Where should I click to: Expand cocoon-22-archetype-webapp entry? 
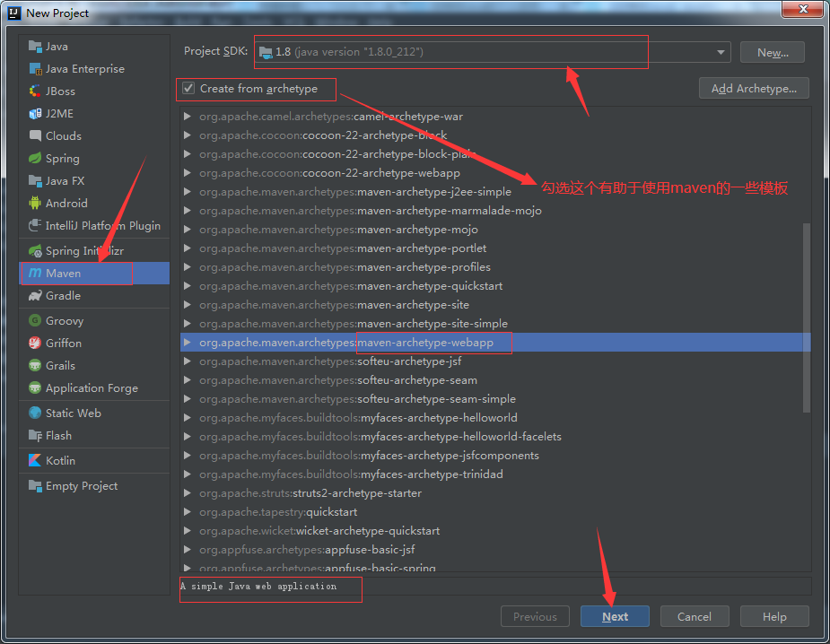tap(187, 173)
